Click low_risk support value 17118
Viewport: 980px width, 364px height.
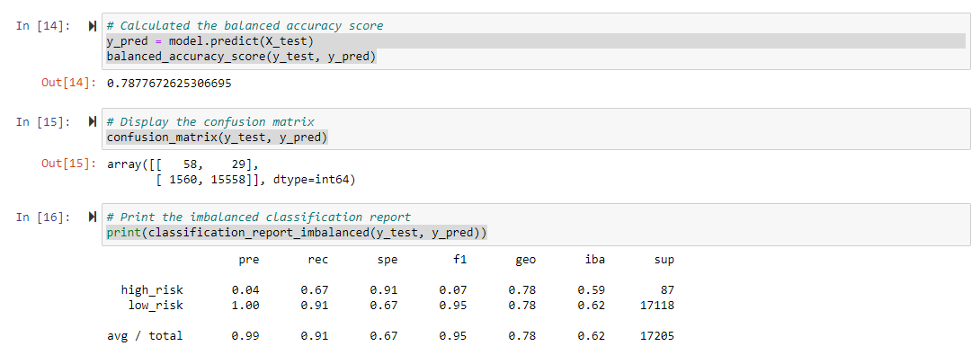point(657,306)
